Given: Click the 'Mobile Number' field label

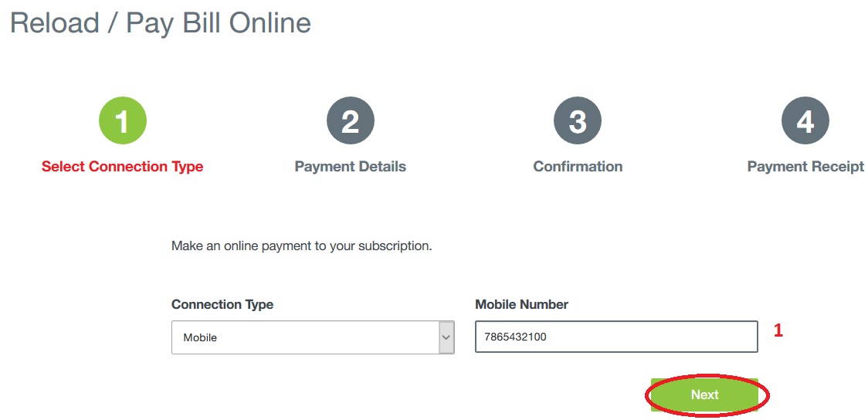Looking at the screenshot, I should 521,304.
